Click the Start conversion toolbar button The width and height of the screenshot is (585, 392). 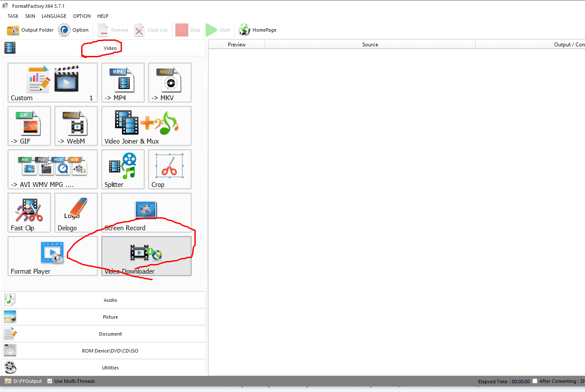pyautogui.click(x=218, y=30)
